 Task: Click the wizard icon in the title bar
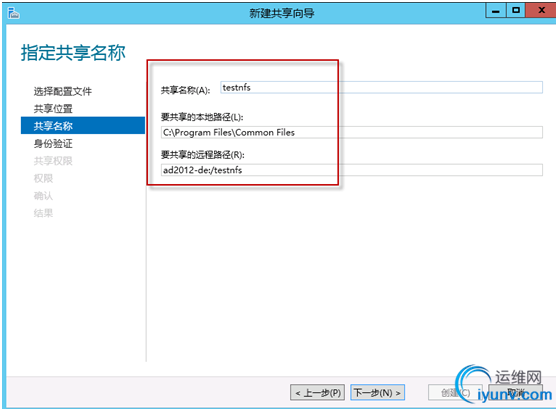(14, 13)
